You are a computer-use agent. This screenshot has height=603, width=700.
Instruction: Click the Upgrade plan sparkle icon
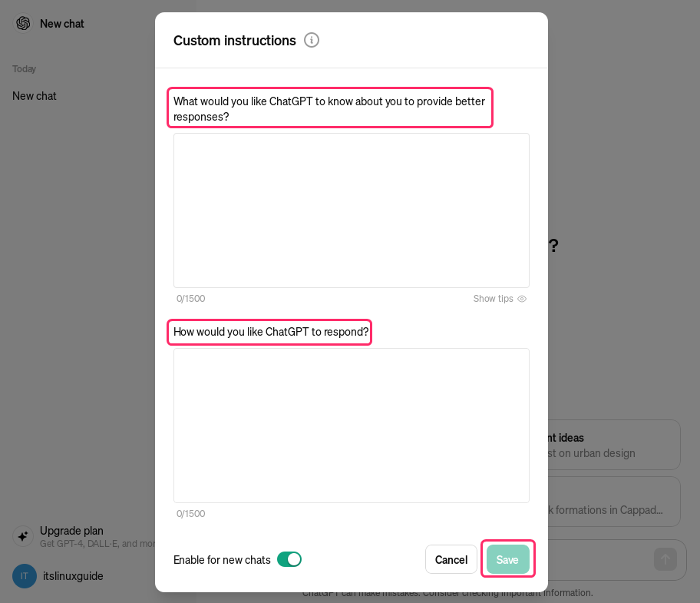pyautogui.click(x=23, y=536)
